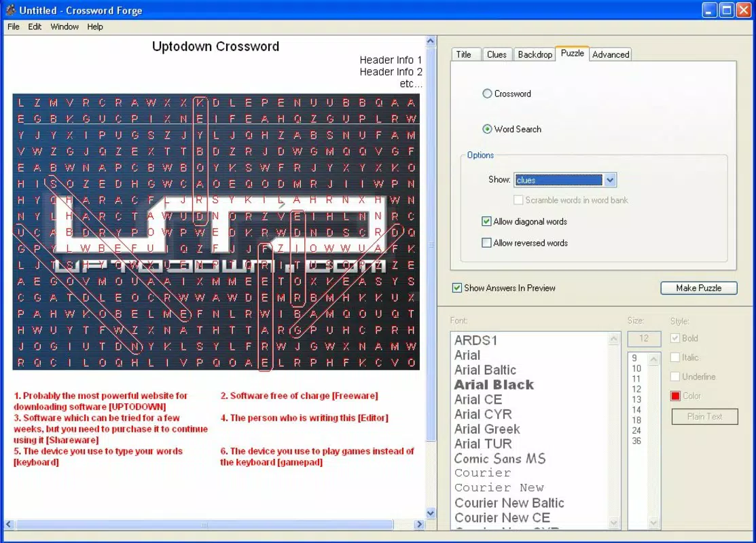Choose font size 18
This screenshot has height=543, width=756.
click(636, 420)
